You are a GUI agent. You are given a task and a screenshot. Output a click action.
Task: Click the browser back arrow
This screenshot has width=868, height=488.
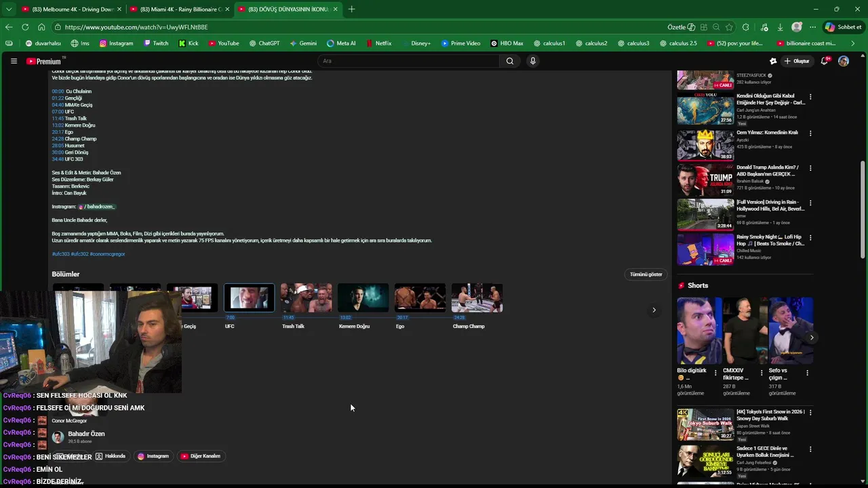[9, 27]
